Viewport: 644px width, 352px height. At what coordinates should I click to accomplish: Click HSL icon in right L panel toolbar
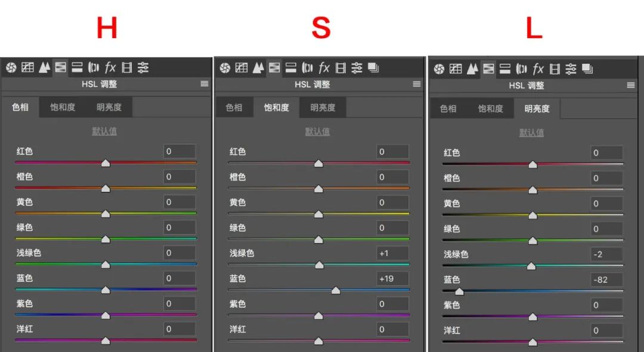488,69
